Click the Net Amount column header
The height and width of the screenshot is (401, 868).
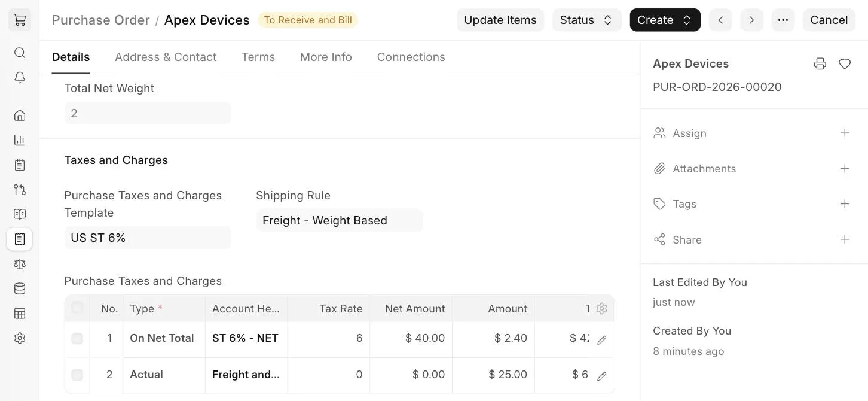click(411, 309)
